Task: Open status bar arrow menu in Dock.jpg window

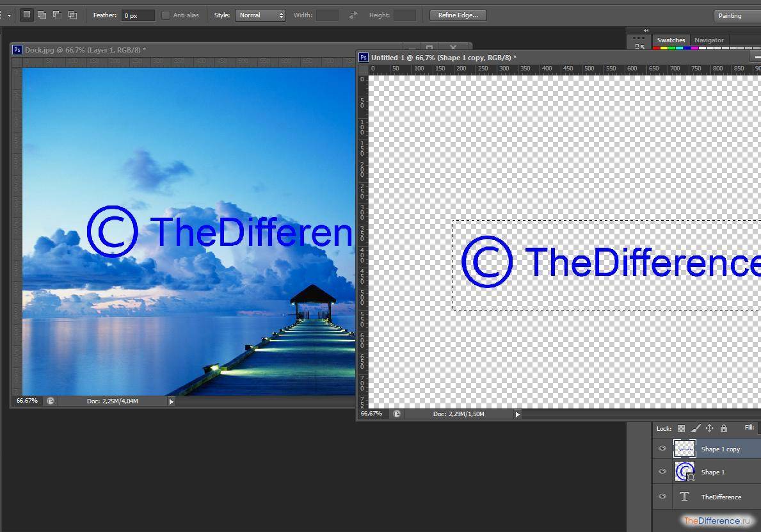Action: pyautogui.click(x=171, y=401)
